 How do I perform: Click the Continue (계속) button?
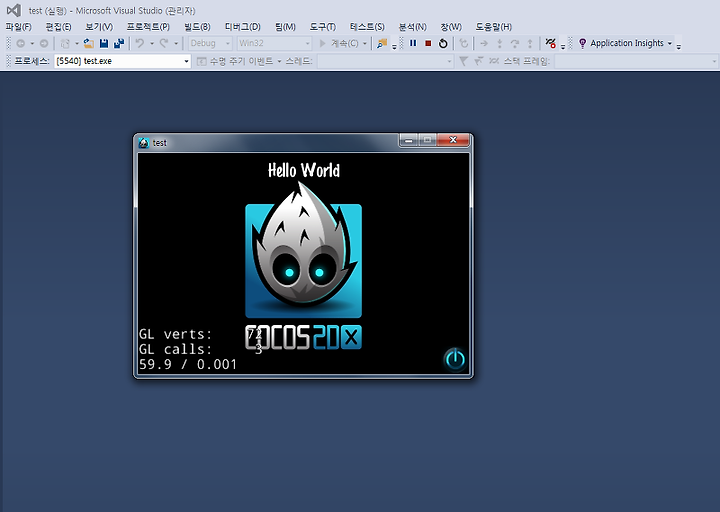pos(339,43)
